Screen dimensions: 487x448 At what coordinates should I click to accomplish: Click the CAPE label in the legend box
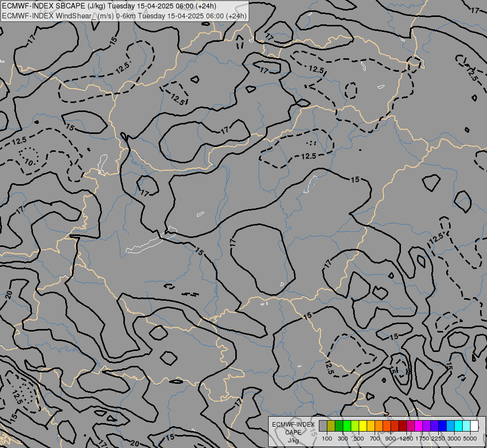293,433
